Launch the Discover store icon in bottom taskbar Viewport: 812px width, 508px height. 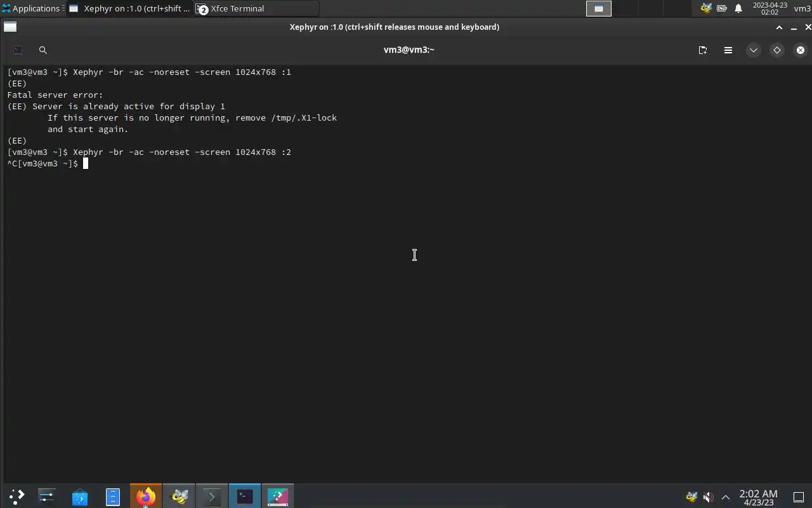point(80,497)
